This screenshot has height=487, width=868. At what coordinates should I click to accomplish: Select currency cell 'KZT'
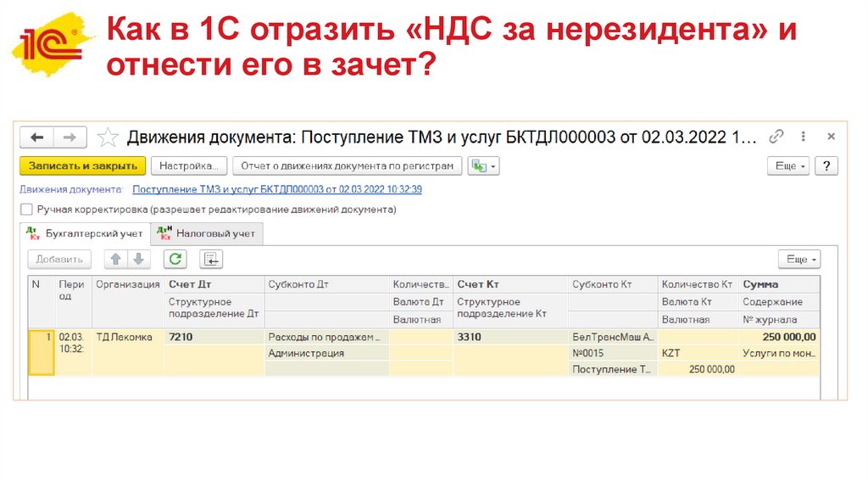(698, 353)
